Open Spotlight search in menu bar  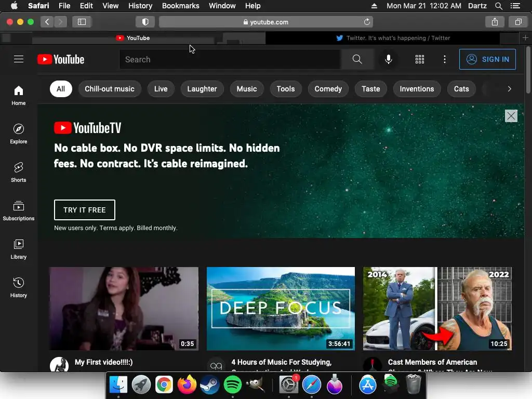[498, 6]
